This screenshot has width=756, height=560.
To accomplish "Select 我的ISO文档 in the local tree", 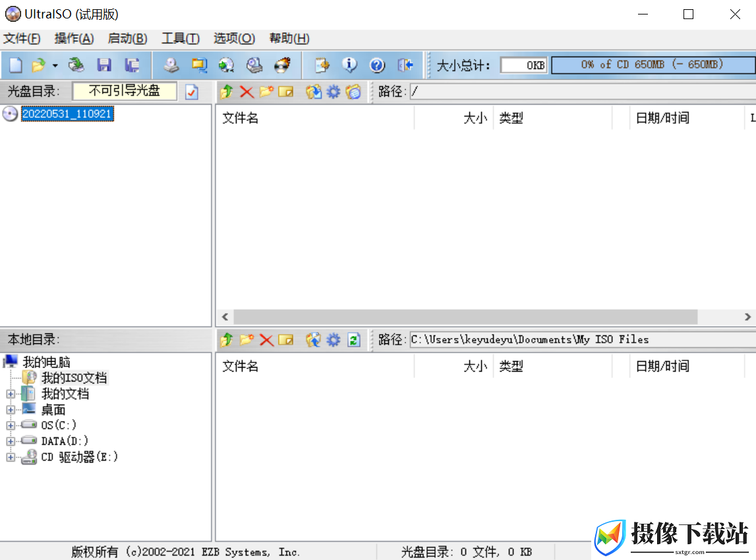I will point(74,378).
